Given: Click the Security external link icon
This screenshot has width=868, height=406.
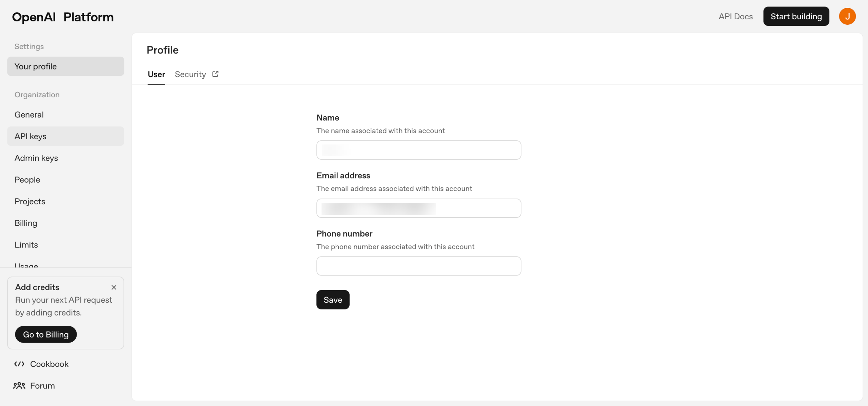Looking at the screenshot, I should (x=215, y=74).
